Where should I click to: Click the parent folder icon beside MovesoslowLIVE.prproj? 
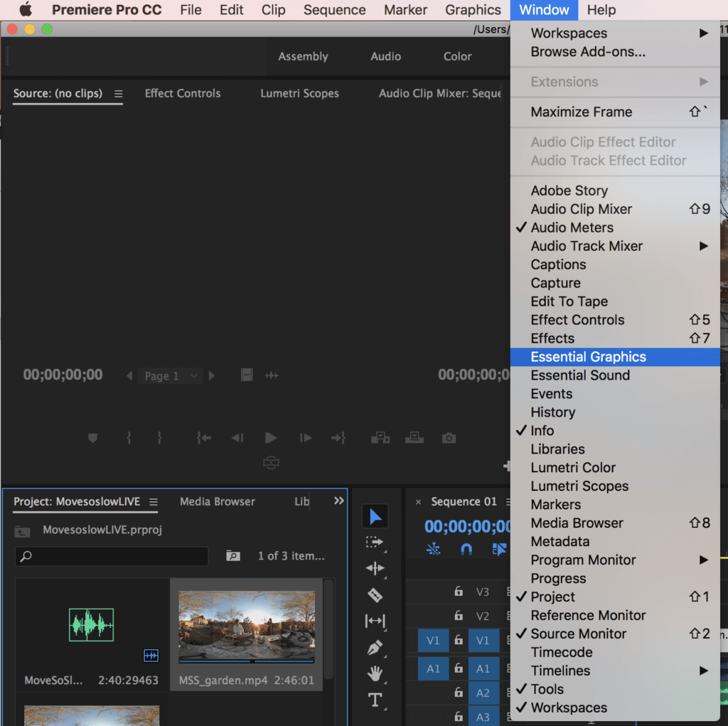click(x=22, y=531)
